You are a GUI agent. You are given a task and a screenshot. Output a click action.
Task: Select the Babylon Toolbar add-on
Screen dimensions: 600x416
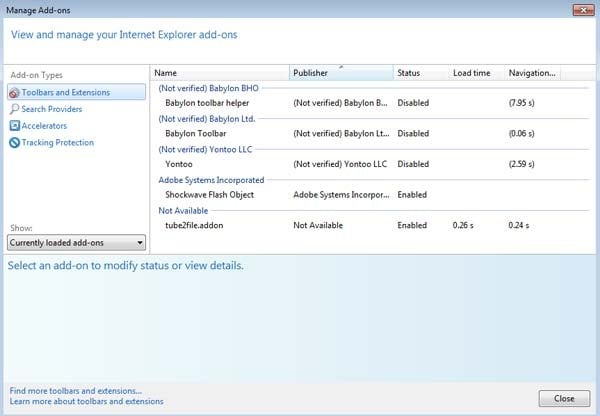click(x=369, y=134)
